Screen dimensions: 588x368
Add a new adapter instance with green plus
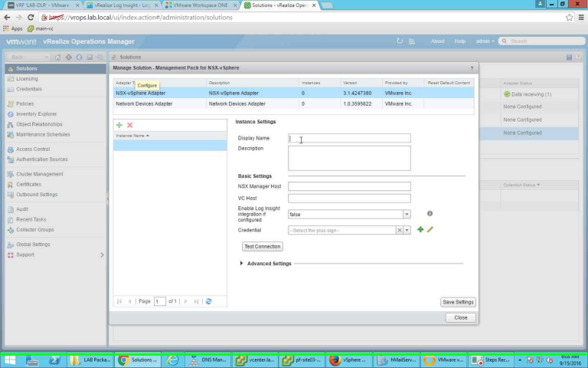[x=119, y=125]
